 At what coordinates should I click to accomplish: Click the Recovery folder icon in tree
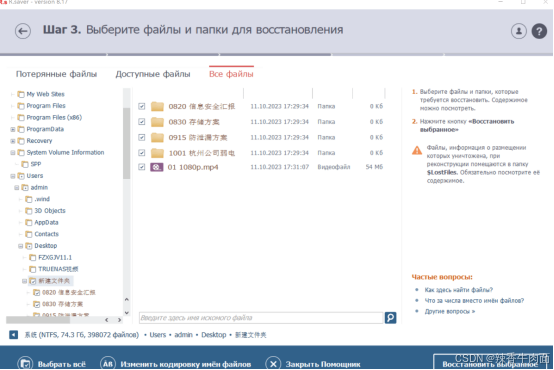[x=21, y=141]
